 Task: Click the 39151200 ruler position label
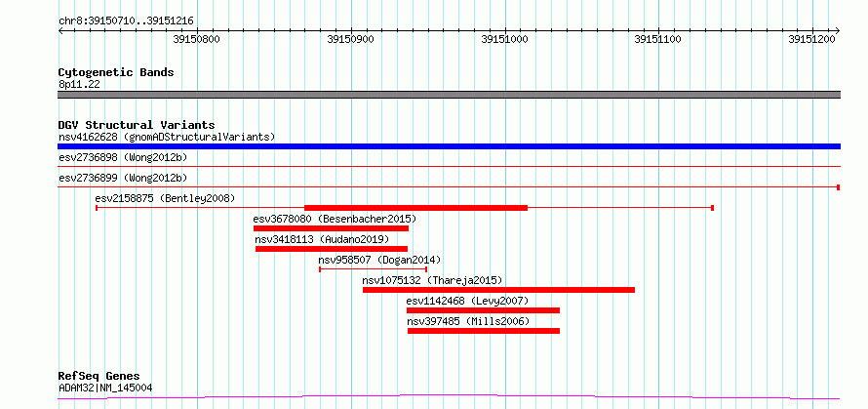point(811,40)
